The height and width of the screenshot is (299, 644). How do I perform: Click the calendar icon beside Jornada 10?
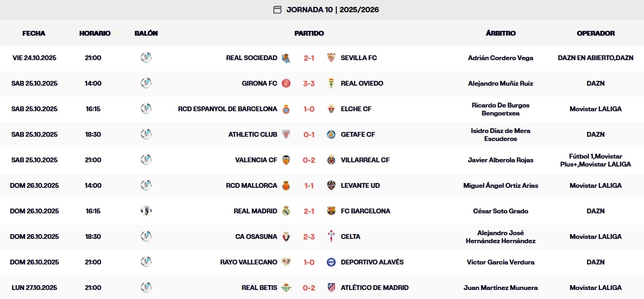click(277, 10)
